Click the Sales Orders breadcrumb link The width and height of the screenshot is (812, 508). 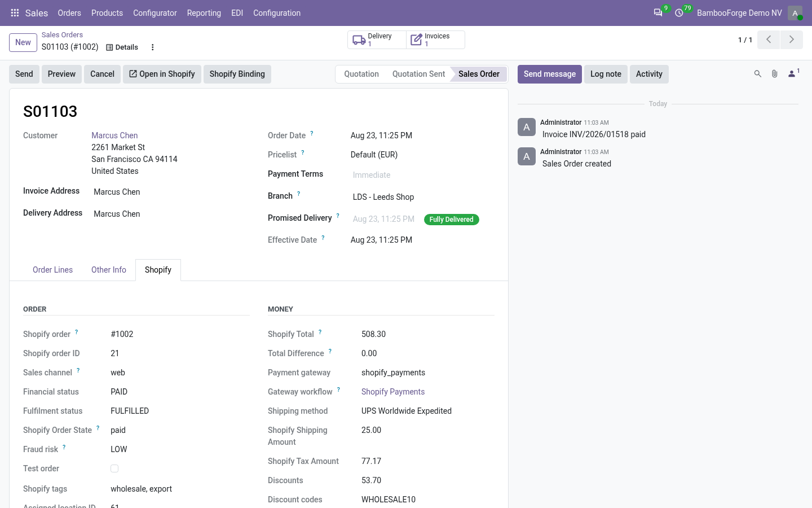(62, 35)
